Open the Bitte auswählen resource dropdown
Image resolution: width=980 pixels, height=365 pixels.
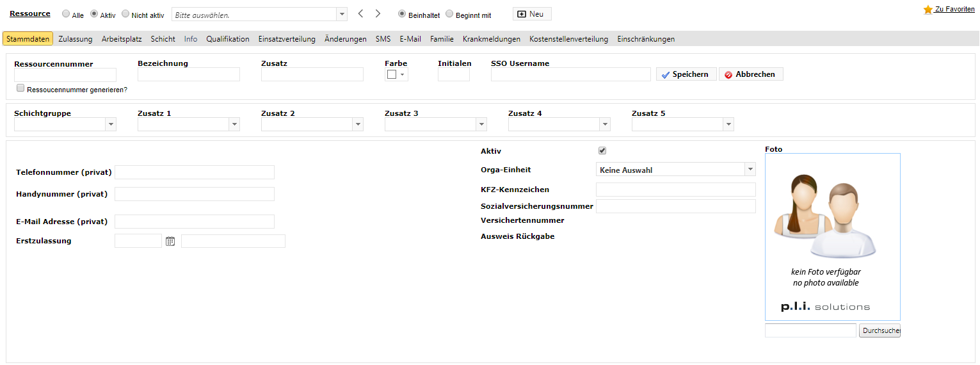point(342,14)
